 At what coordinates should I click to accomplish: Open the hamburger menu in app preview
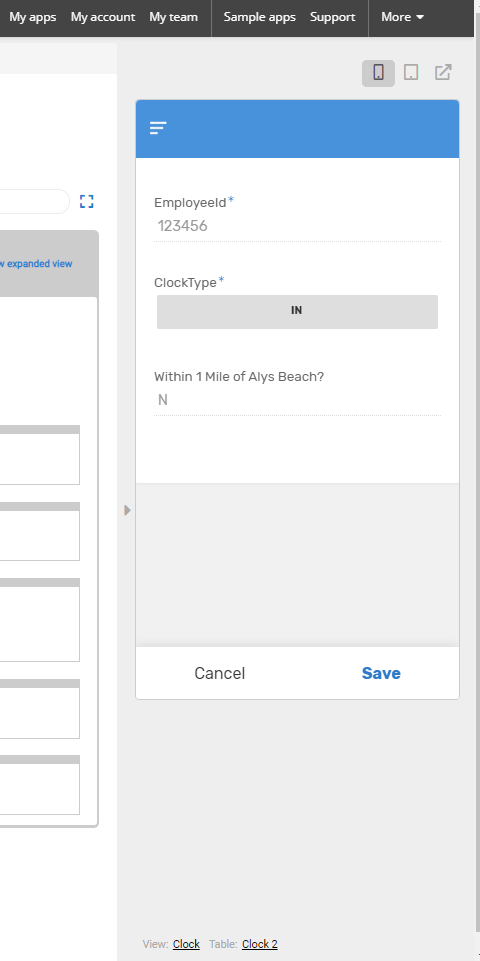click(158, 127)
